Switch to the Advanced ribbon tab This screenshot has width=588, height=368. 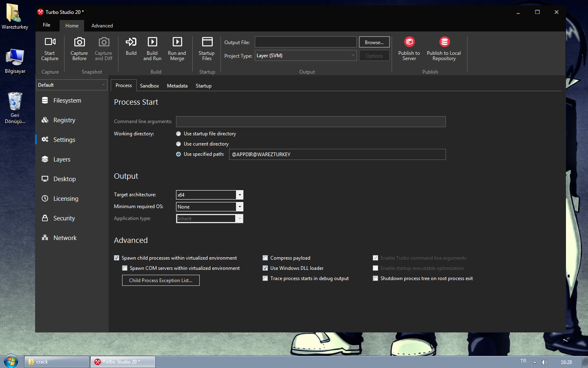(102, 26)
